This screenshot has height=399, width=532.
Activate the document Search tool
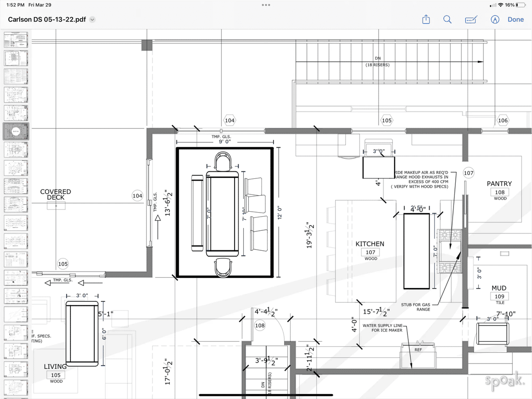click(x=447, y=19)
